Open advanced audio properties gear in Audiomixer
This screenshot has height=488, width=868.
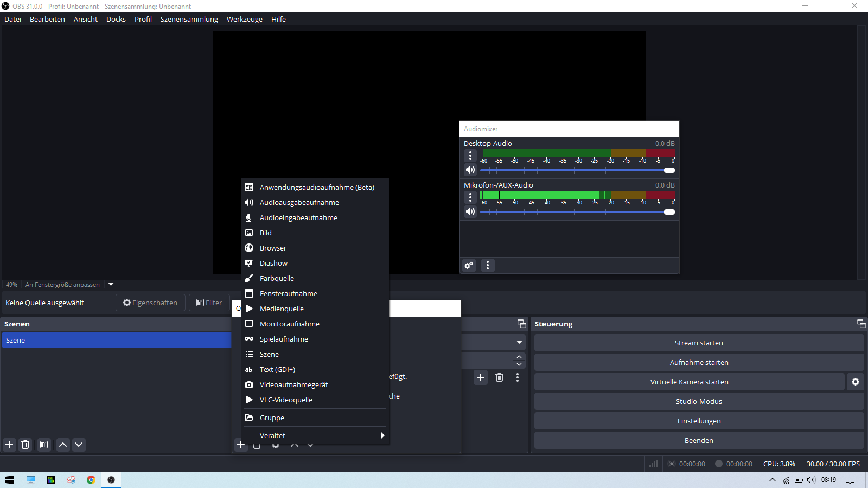pos(469,265)
